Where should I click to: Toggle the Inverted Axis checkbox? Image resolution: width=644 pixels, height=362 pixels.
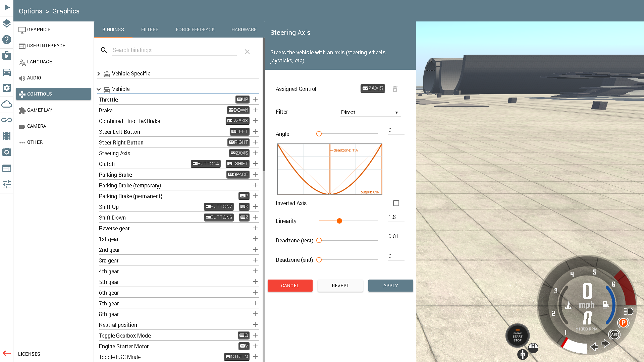(396, 203)
